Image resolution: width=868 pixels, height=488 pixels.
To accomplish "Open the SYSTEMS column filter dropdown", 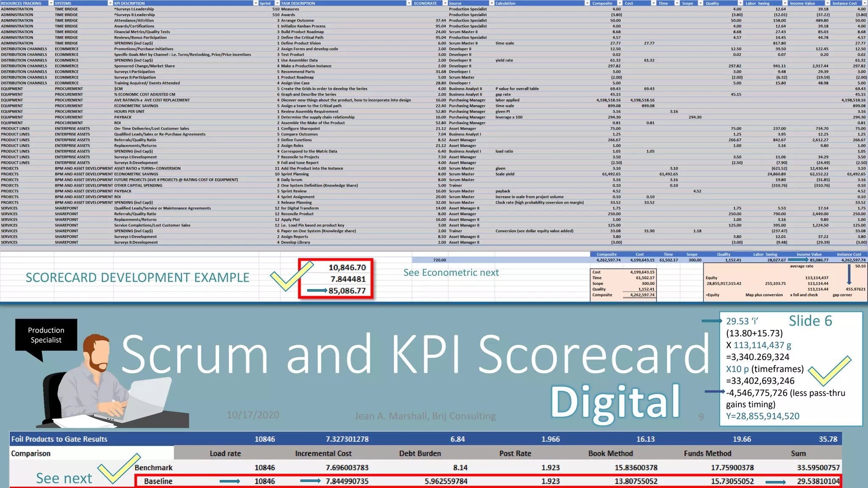I will click(x=110, y=3).
